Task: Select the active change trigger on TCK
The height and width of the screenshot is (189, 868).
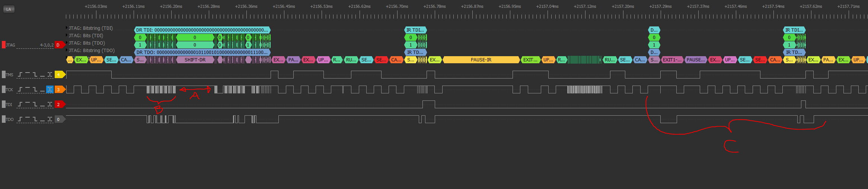Action: click(x=50, y=90)
